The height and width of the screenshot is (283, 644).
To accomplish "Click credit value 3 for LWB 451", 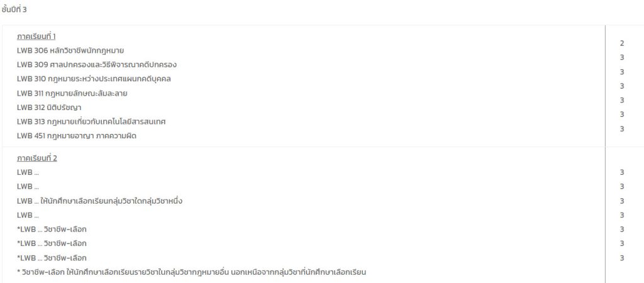I will click(x=622, y=128).
